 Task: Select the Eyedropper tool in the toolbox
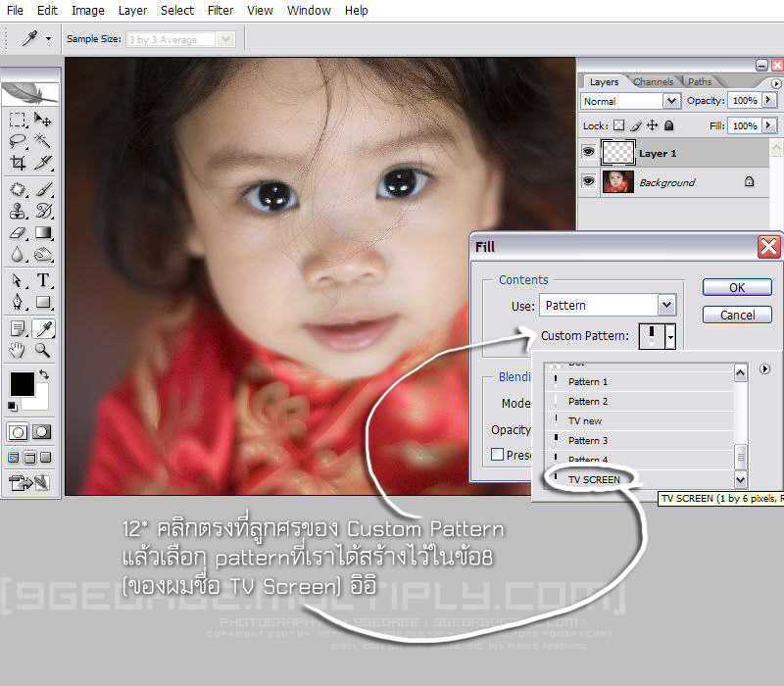(x=43, y=328)
